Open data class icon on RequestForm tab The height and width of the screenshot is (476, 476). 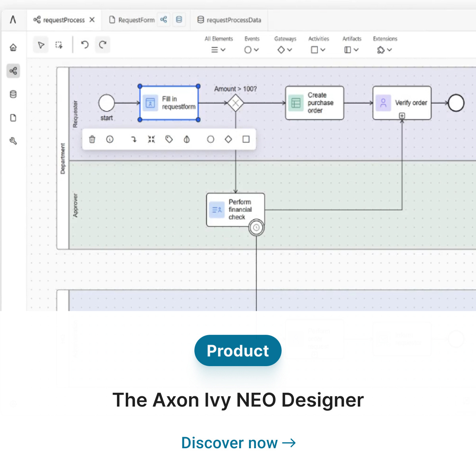[179, 19]
